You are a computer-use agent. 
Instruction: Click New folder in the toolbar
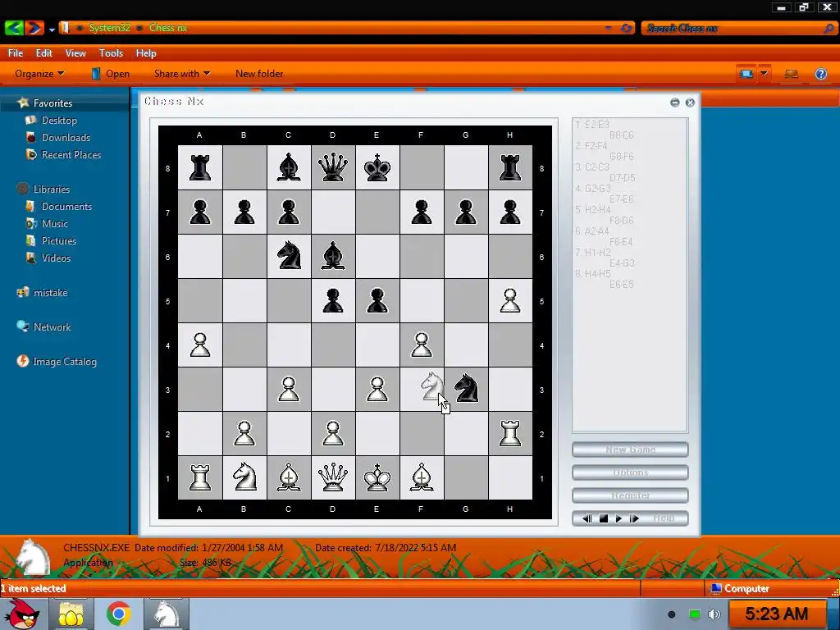click(x=259, y=73)
